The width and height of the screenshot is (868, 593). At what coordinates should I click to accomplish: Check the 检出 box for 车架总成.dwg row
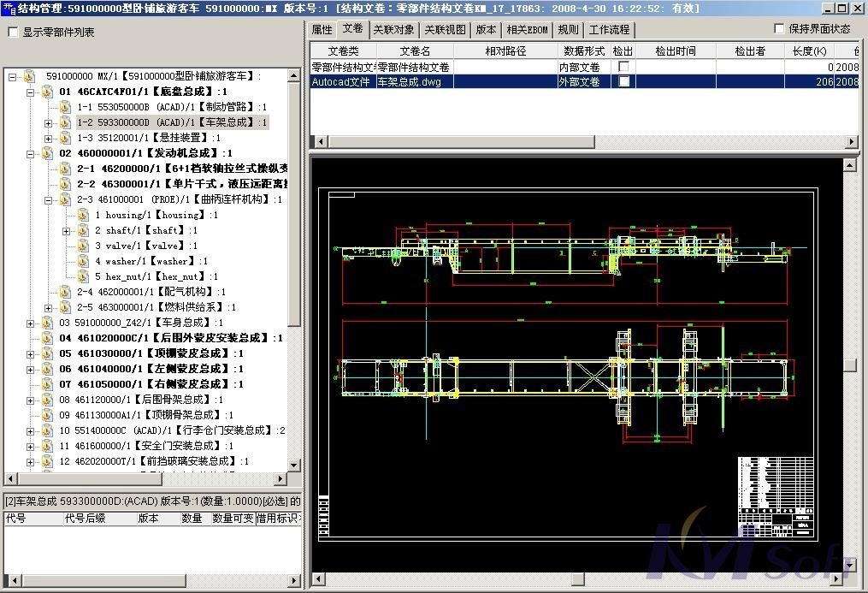click(x=624, y=81)
